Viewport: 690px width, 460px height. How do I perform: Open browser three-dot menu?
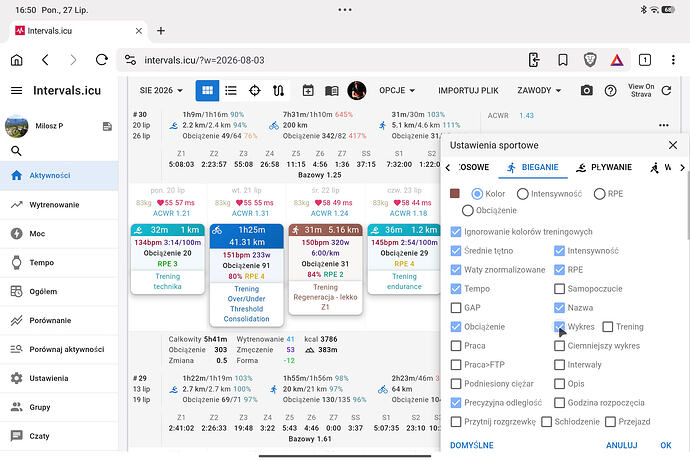pyautogui.click(x=673, y=60)
